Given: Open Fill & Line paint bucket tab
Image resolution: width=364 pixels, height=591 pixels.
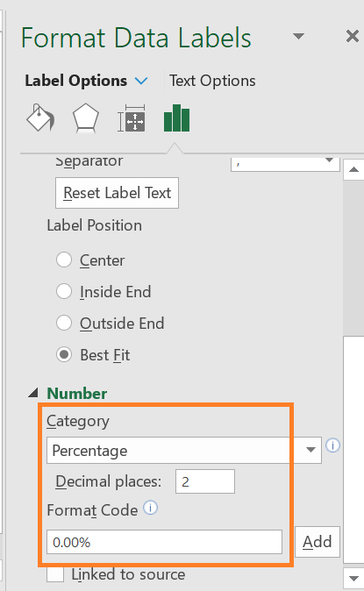Looking at the screenshot, I should pyautogui.click(x=40, y=118).
